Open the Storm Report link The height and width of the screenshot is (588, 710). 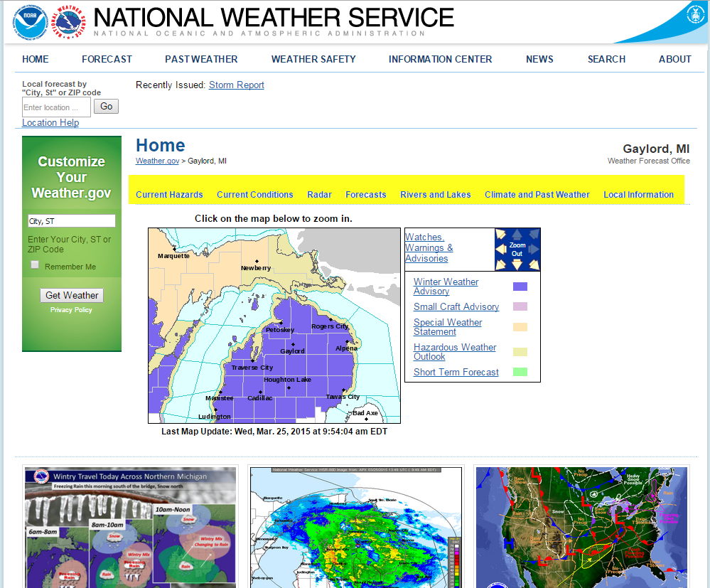(x=237, y=85)
